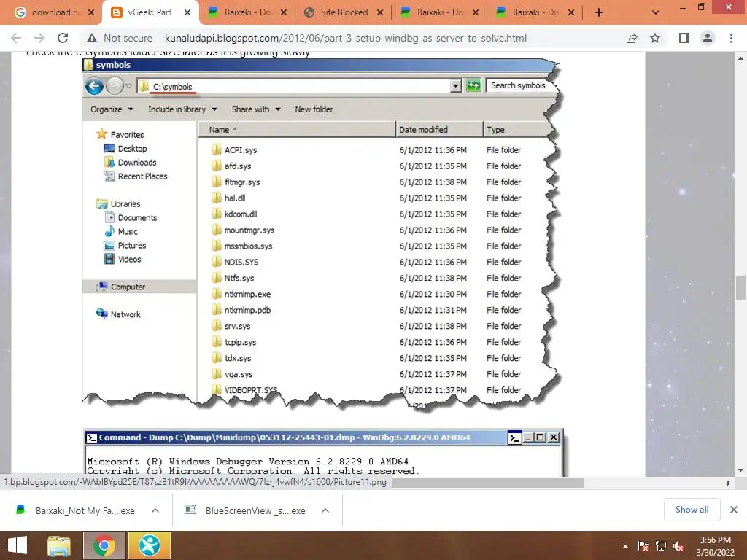
Task: Open Windows Start menu
Action: pyautogui.click(x=18, y=545)
